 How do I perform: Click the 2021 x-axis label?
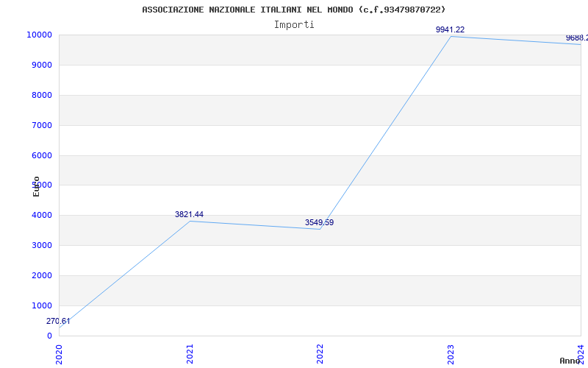(x=190, y=354)
